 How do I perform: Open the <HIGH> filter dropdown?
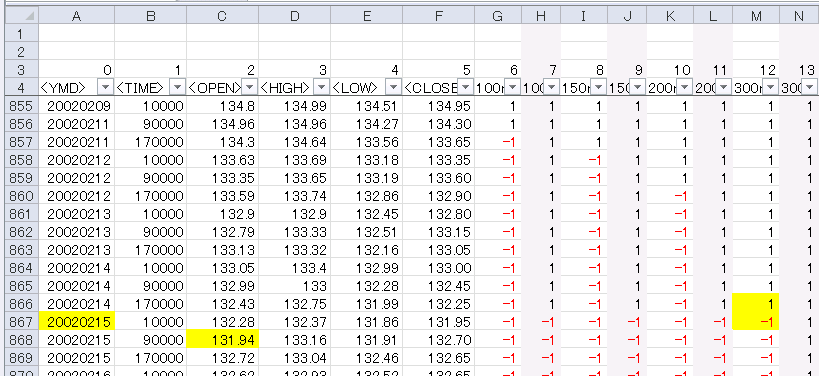[x=322, y=87]
